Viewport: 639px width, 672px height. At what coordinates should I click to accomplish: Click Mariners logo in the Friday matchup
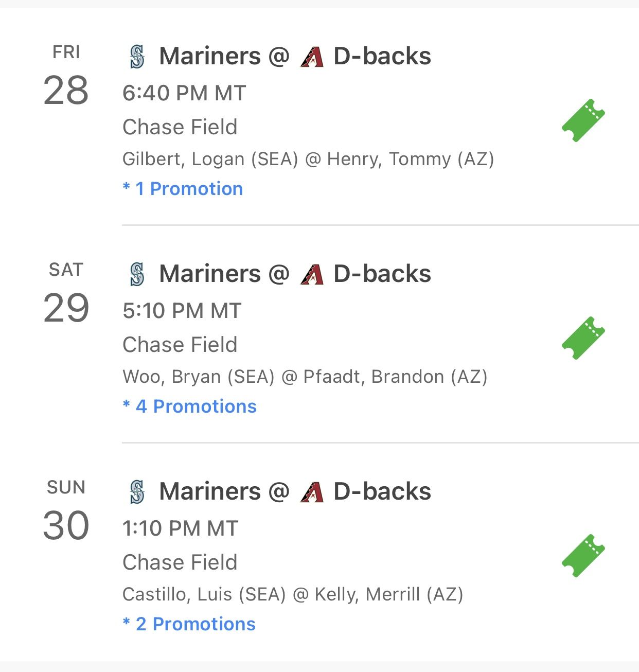point(137,57)
